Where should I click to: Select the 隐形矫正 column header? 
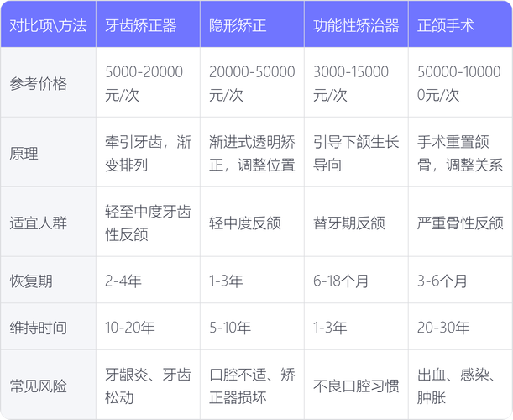pos(238,25)
